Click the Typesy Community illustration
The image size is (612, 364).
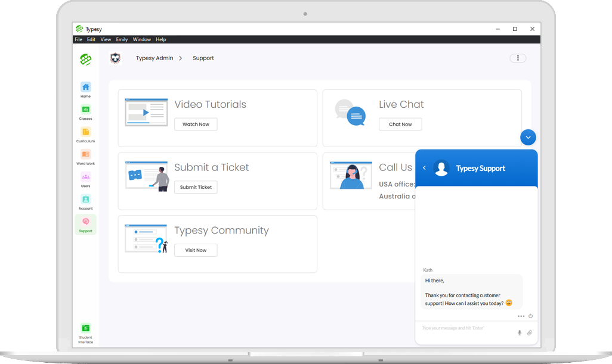146,238
